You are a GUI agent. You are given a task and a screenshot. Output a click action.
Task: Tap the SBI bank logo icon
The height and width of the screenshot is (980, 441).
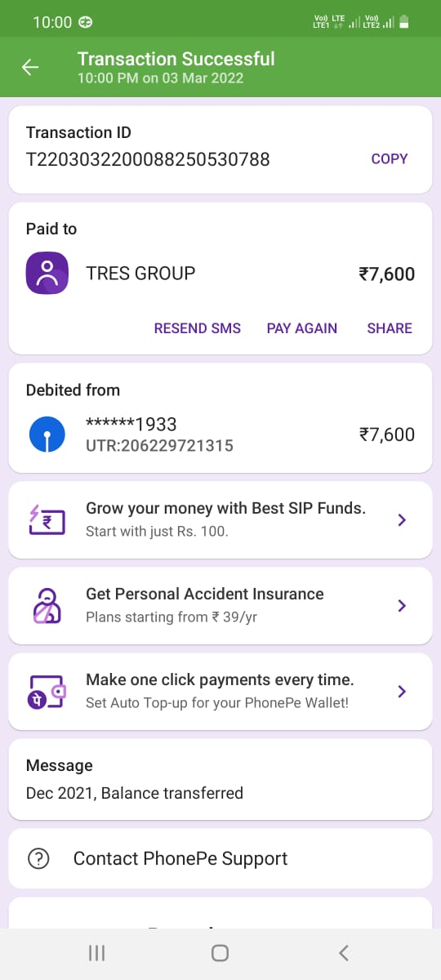[47, 434]
